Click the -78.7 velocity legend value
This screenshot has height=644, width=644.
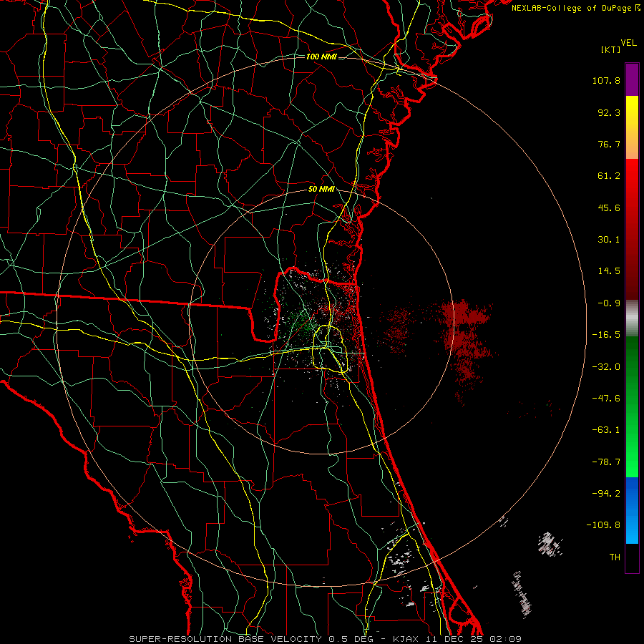606,462
